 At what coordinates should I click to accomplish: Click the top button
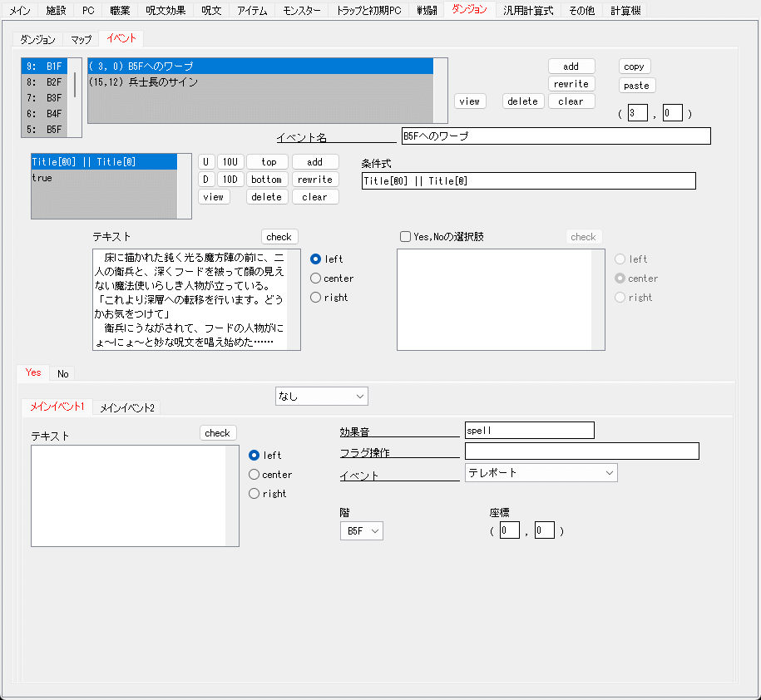point(268,162)
